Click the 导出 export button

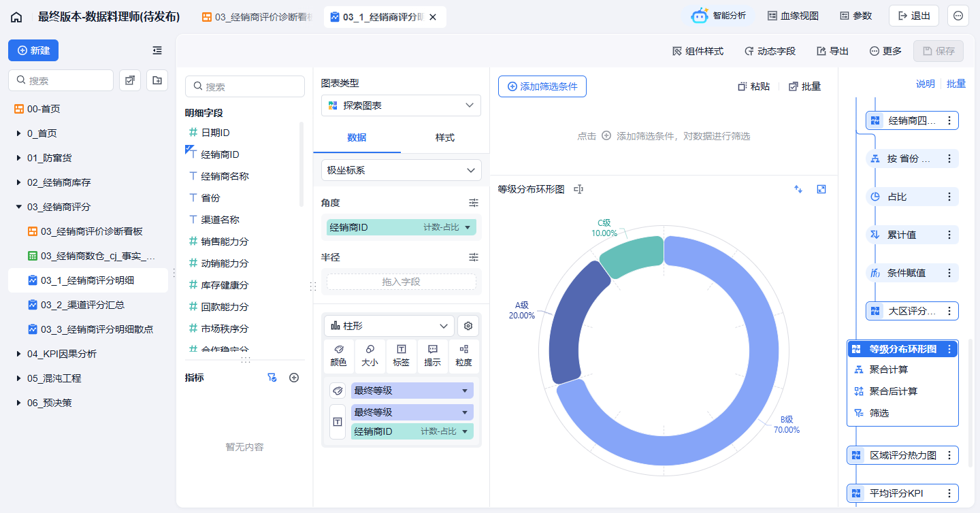coord(832,51)
